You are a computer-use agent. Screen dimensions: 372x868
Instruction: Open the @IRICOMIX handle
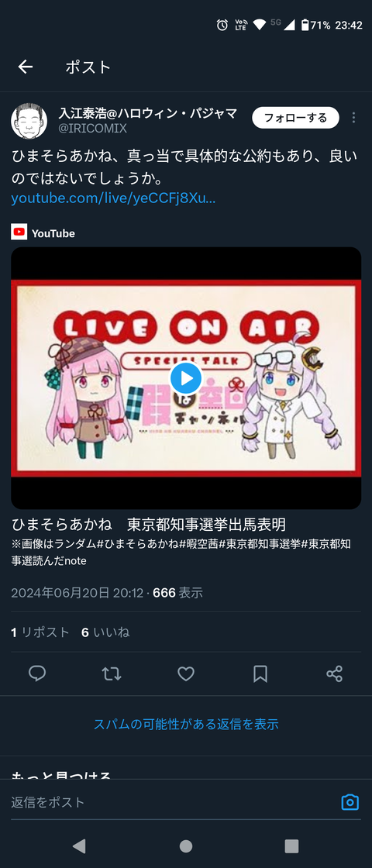tap(92, 129)
